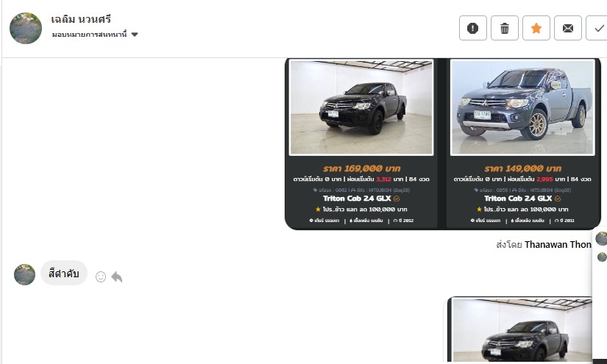
Task: Mark conversation done with checkmark button
Action: coord(598,28)
